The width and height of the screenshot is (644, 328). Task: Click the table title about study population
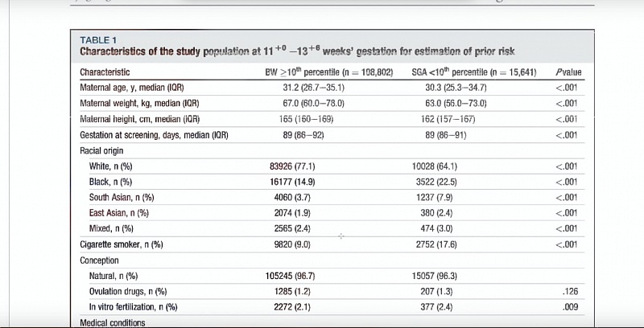point(297,51)
